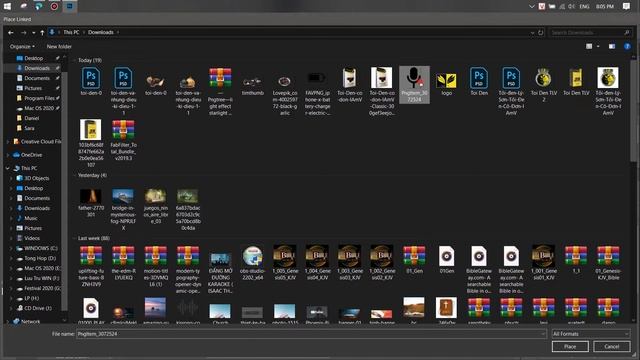Open LP (H:) drive
The height and width of the screenshot is (360, 640).
(x=31, y=298)
